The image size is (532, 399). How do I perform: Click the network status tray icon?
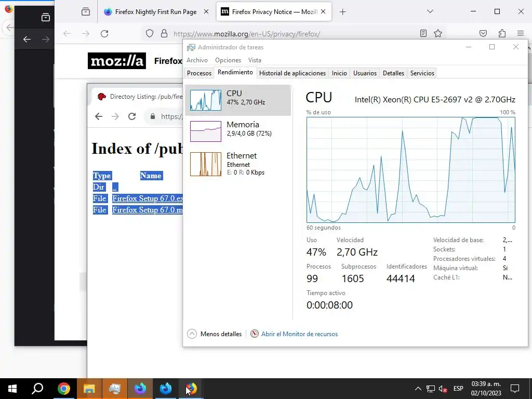tap(431, 389)
